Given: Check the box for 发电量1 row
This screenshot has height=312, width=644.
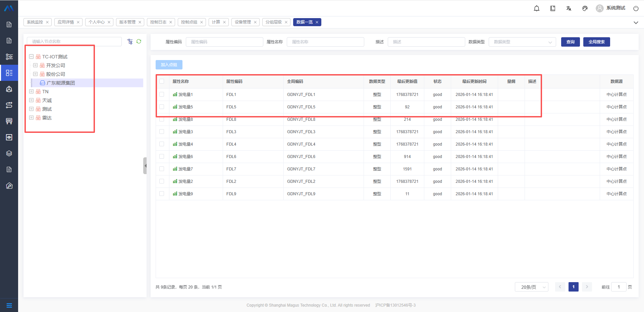Looking at the screenshot, I should coord(162,95).
